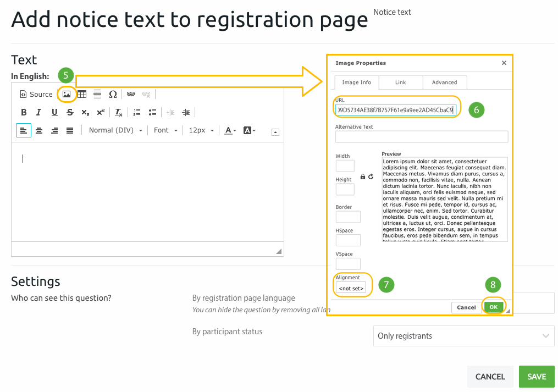
Task: Switch to the Link tab
Action: [x=401, y=82]
